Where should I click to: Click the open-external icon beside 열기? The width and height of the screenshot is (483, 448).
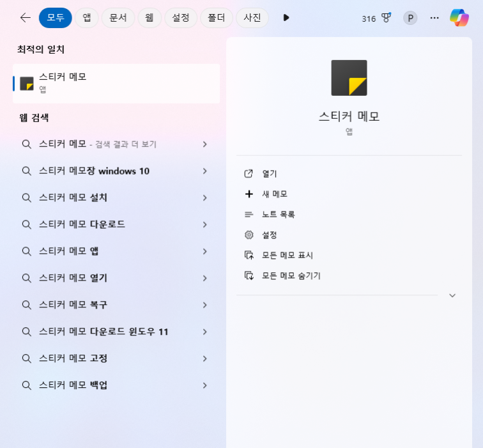(x=249, y=174)
